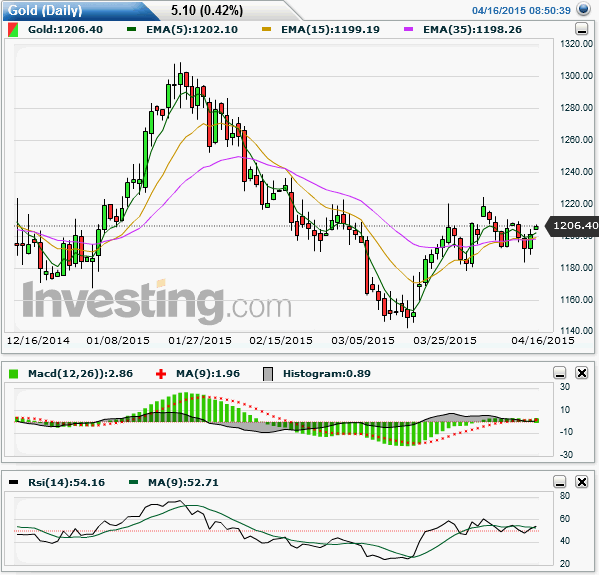Toggle the EMA(35) magenta legend marker
This screenshot has width=599, height=575.
[x=408, y=29]
